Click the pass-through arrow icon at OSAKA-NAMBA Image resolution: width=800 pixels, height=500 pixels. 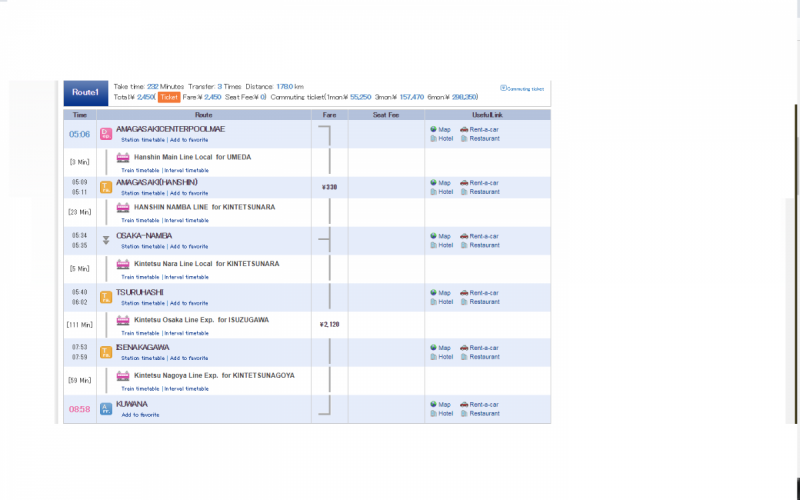(x=105, y=241)
